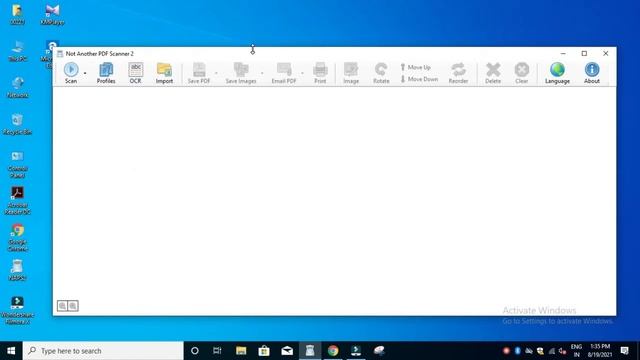The width and height of the screenshot is (640, 360).
Task: Open the Rotate options
Action: tap(381, 73)
